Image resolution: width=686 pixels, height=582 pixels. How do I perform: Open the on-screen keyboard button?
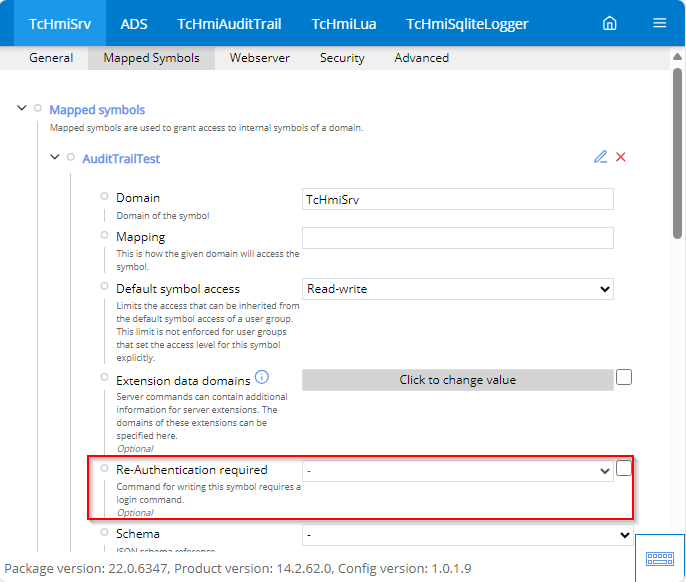[660, 558]
